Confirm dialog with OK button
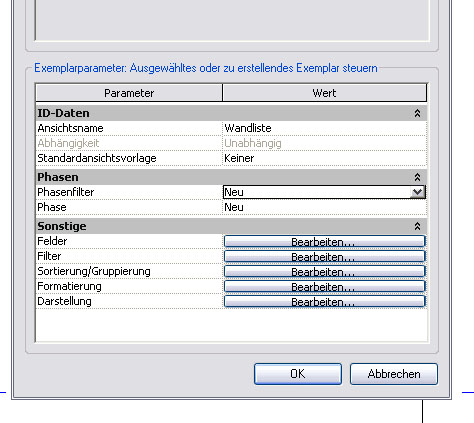This screenshot has height=423, width=474. (298, 374)
